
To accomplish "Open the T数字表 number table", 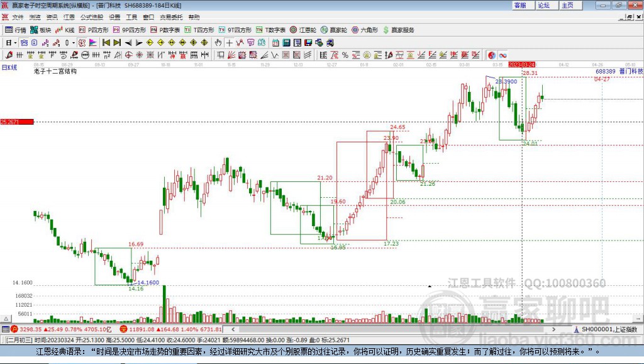I will click(270, 30).
